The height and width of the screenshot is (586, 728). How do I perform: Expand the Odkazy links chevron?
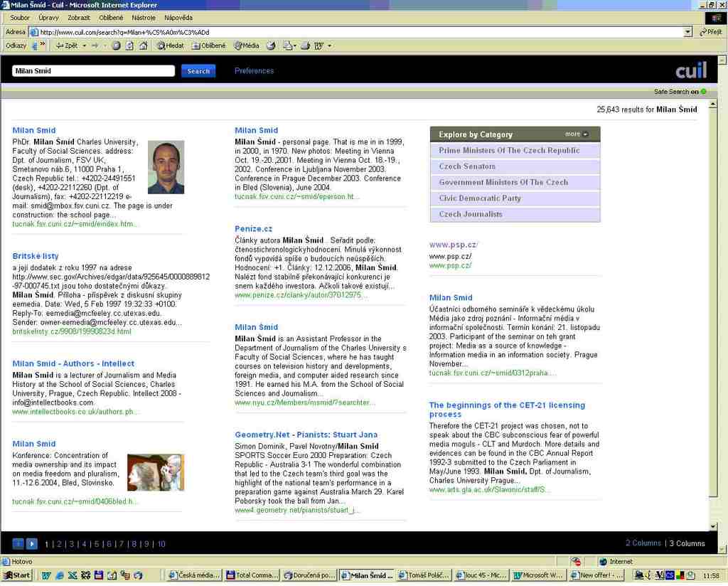pos(43,45)
